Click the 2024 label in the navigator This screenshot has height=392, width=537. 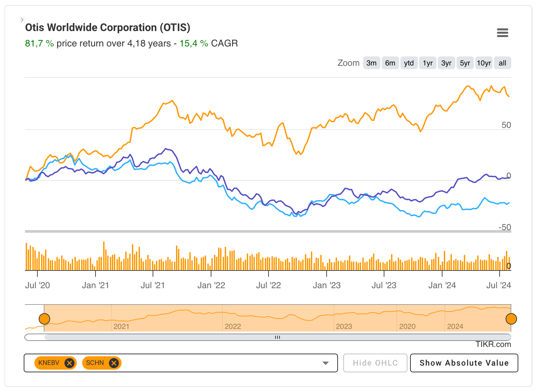pyautogui.click(x=455, y=326)
